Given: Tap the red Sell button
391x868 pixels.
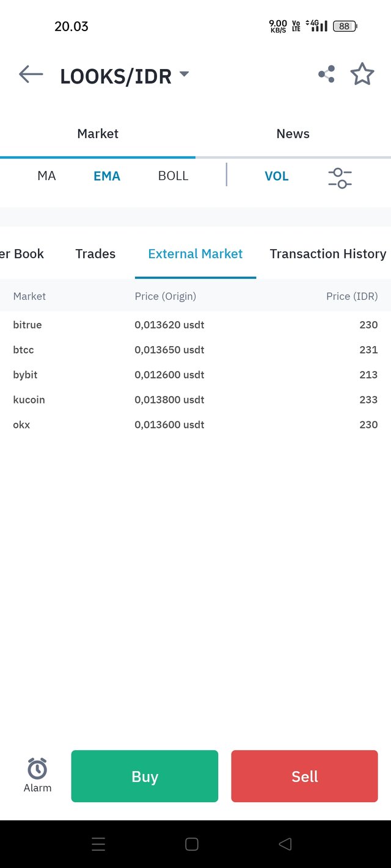Looking at the screenshot, I should coord(304,776).
